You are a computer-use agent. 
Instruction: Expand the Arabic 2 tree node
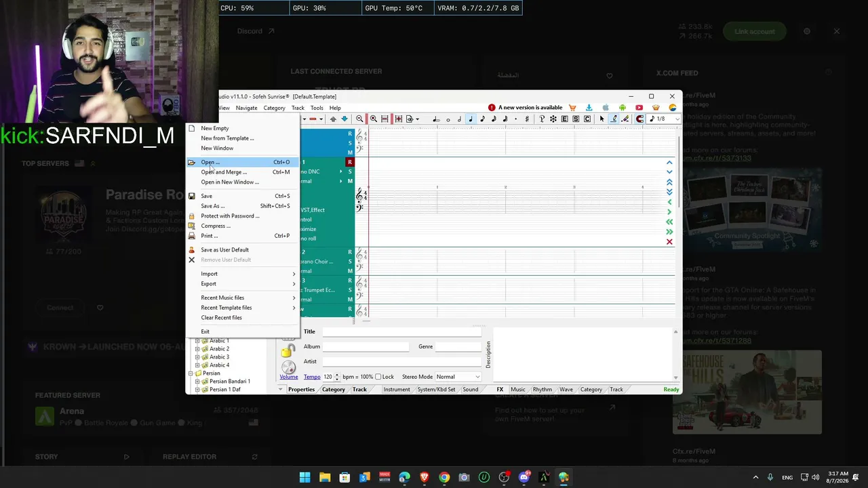pyautogui.click(x=197, y=349)
